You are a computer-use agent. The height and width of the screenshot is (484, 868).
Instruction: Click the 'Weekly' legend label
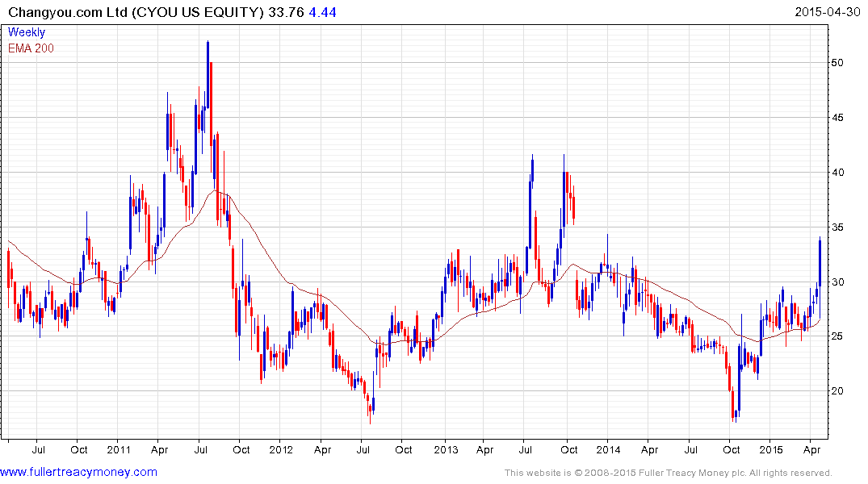point(27,32)
